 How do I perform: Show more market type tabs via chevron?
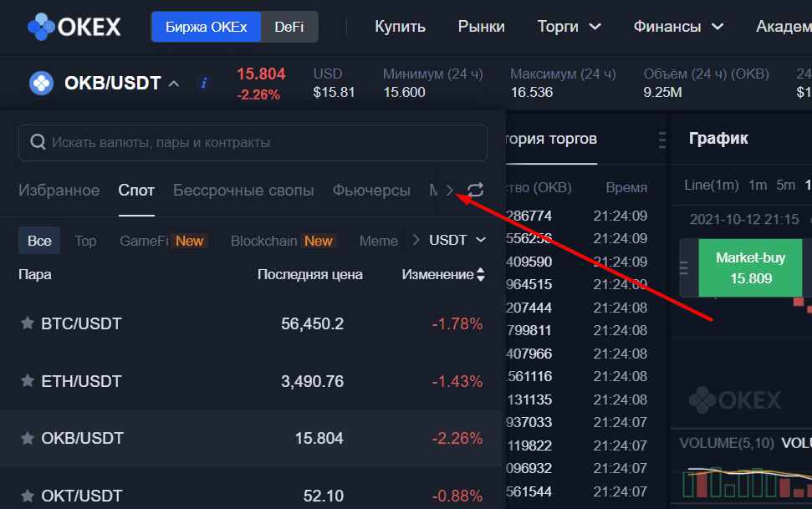tap(450, 191)
